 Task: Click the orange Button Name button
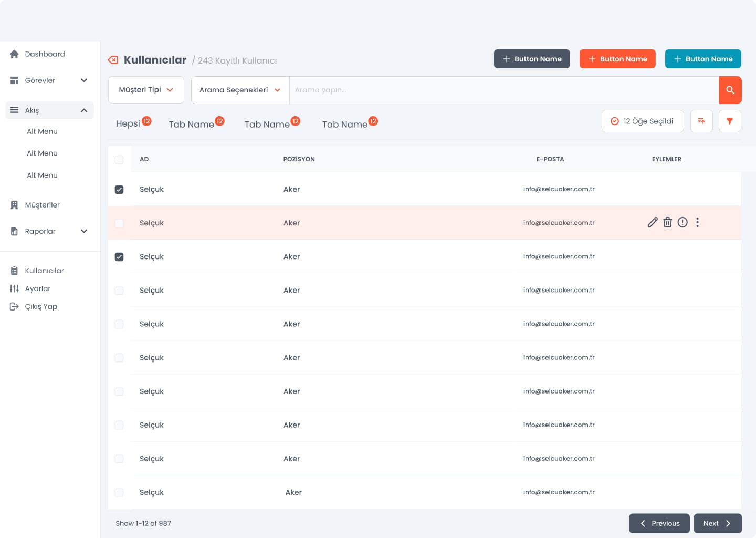click(x=617, y=59)
